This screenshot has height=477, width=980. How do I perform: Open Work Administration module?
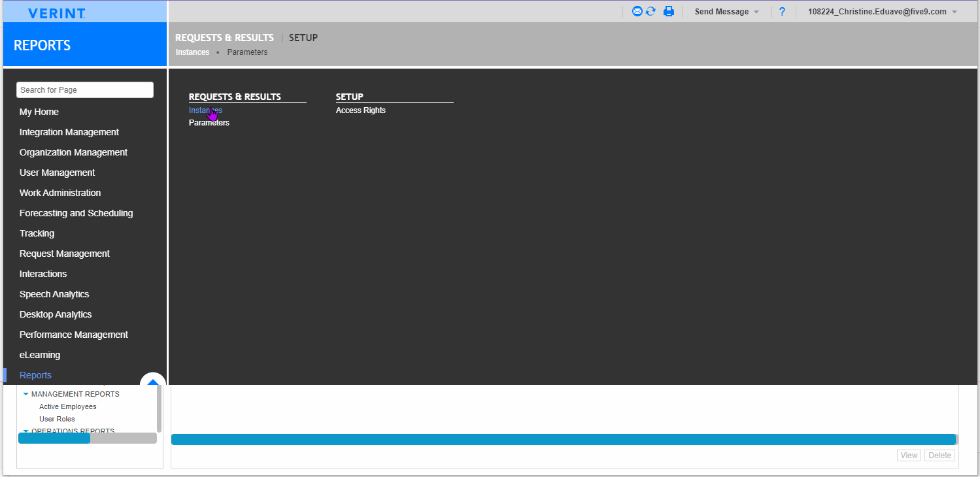pos(60,193)
